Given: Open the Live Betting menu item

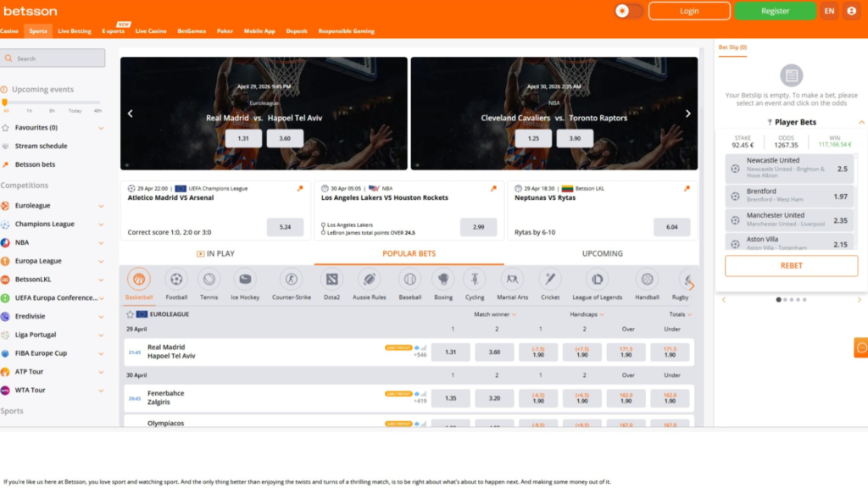Looking at the screenshot, I should tap(75, 31).
